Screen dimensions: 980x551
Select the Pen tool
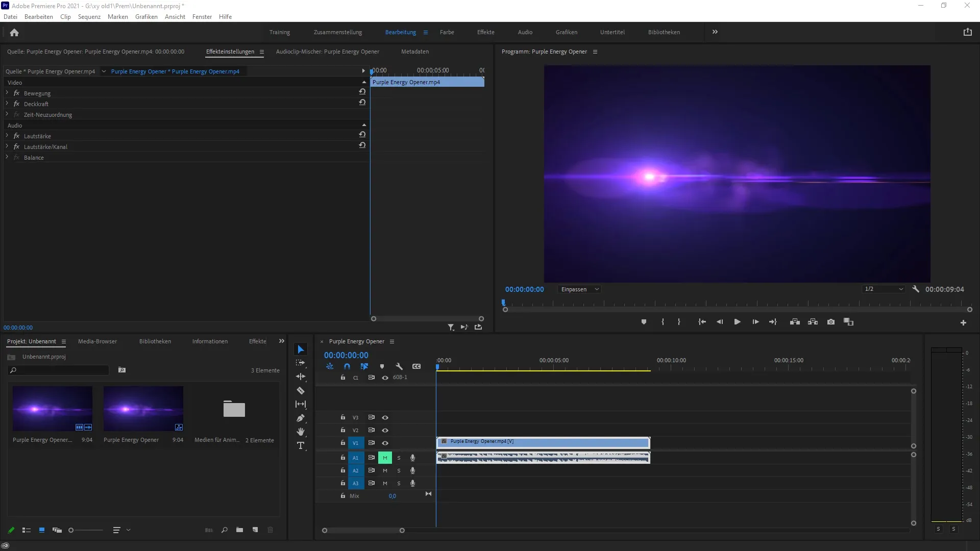(x=301, y=418)
